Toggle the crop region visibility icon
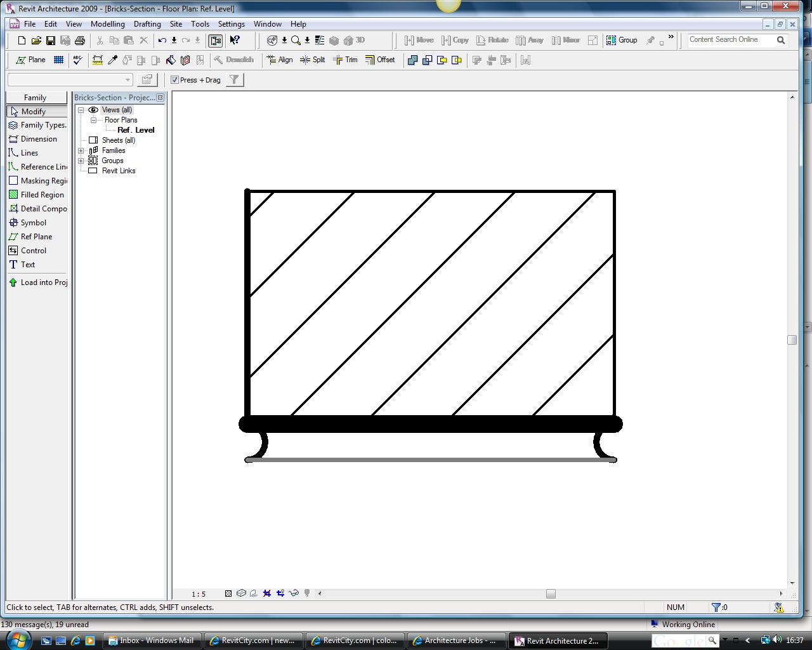The width and height of the screenshot is (812, 650). pyautogui.click(x=280, y=594)
